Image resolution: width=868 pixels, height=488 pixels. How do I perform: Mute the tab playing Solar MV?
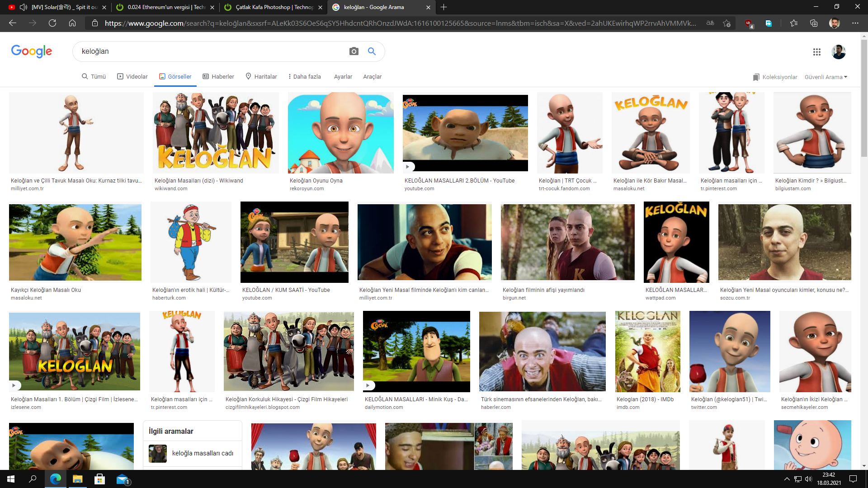24,7
